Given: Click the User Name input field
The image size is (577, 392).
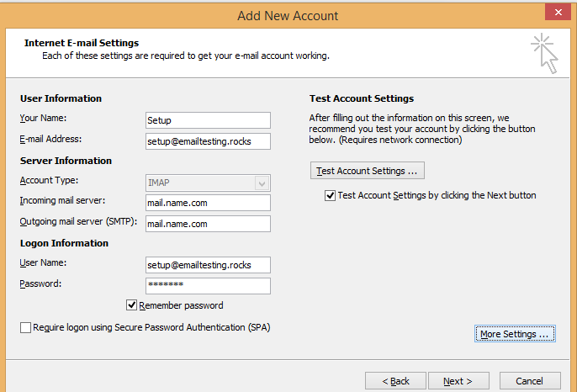Looking at the screenshot, I should [x=208, y=265].
